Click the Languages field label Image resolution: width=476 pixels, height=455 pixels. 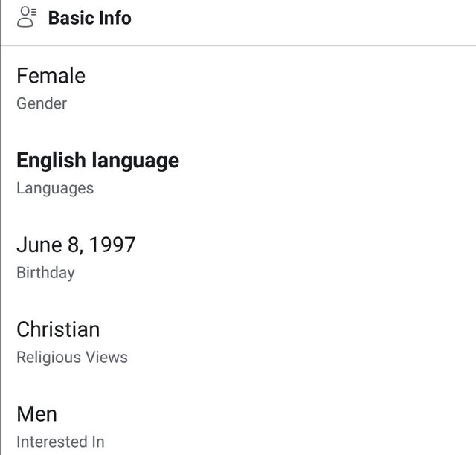[x=55, y=188]
